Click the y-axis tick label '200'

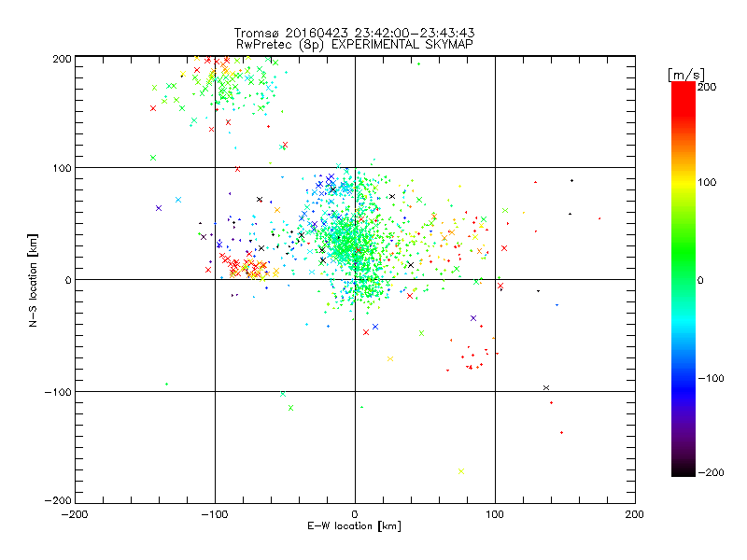(x=62, y=59)
